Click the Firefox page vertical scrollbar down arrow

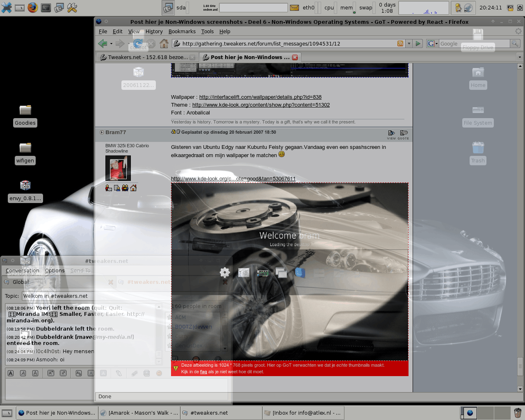point(520,389)
